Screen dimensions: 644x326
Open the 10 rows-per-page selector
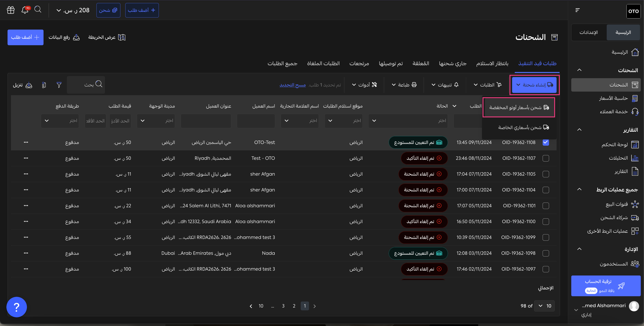(544, 306)
